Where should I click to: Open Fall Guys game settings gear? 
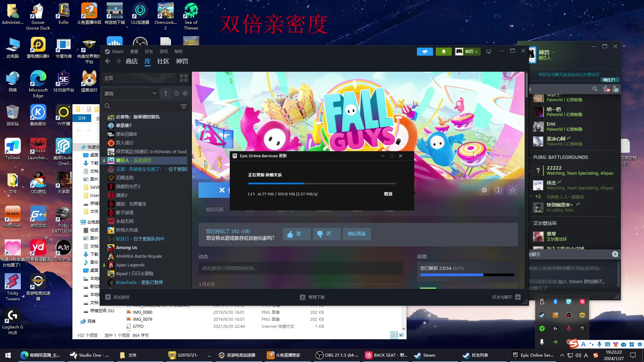pyautogui.click(x=484, y=190)
